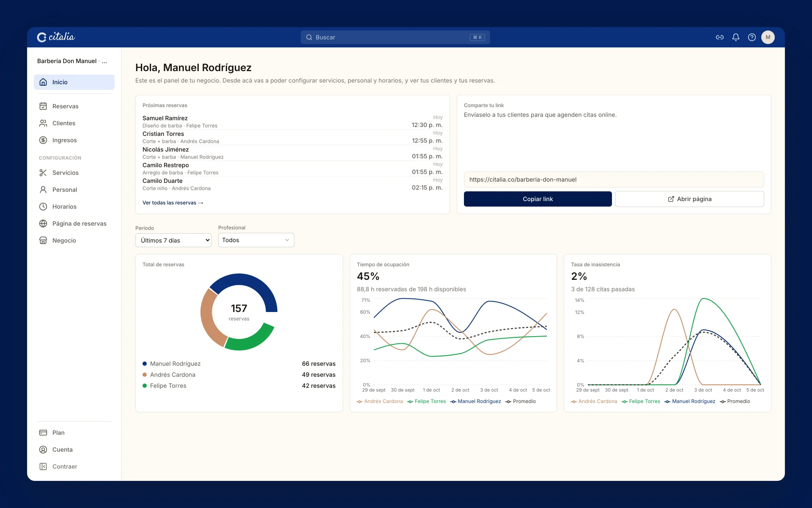Toggle Promedio legend in ocupación chart
Image resolution: width=812 pixels, height=508 pixels.
tap(521, 401)
